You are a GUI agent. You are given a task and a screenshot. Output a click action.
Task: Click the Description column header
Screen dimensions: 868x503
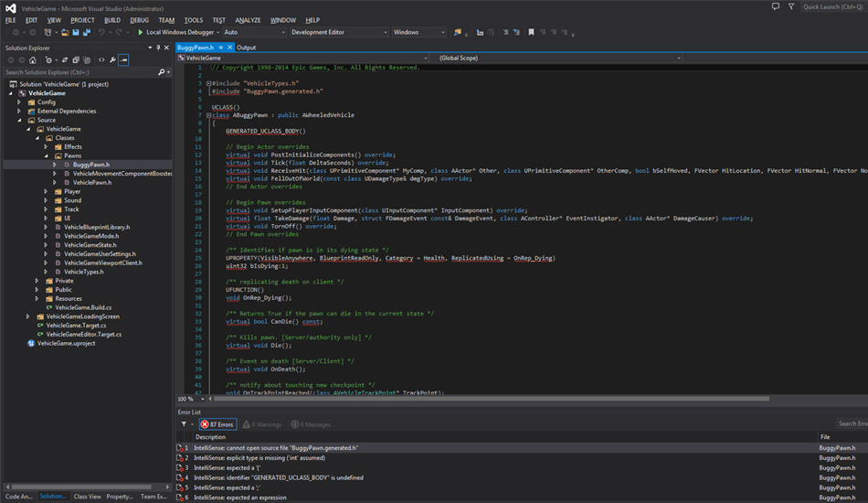pos(210,437)
